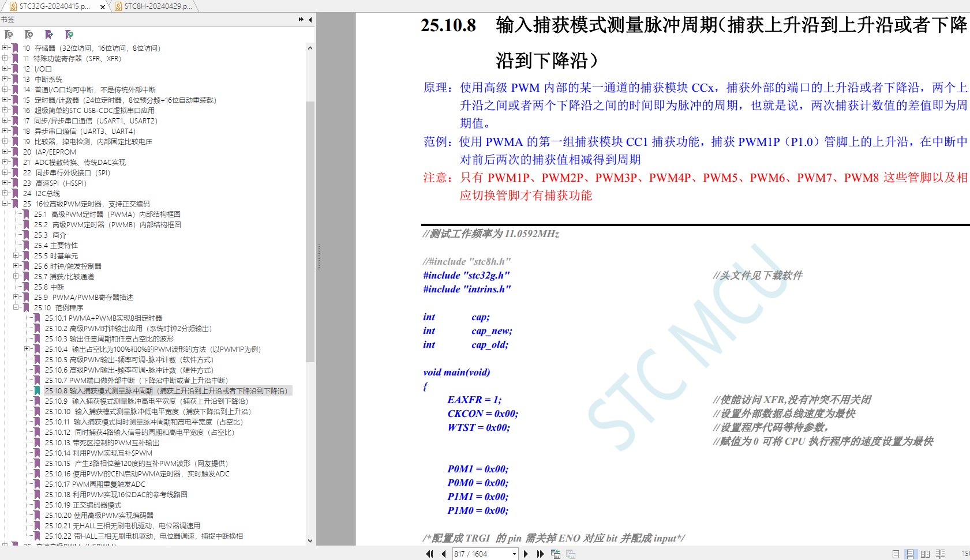Expand the 25.9 PWMA/PWMB寄存器描述 node
970x560 pixels.
click(16, 296)
